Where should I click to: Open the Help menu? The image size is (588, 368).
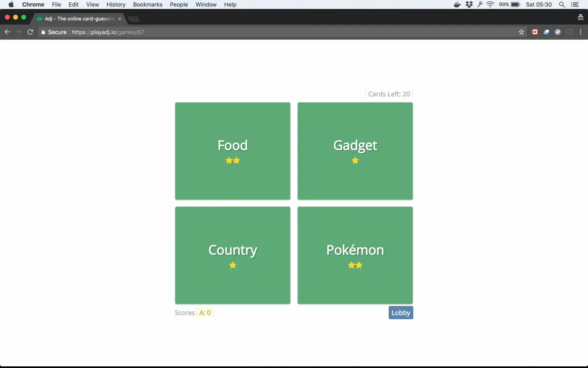[230, 4]
